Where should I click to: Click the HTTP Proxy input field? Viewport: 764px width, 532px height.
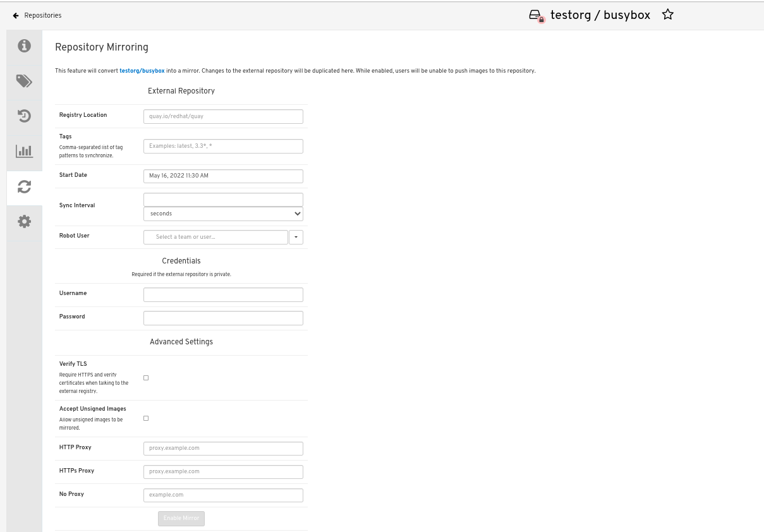pos(223,448)
